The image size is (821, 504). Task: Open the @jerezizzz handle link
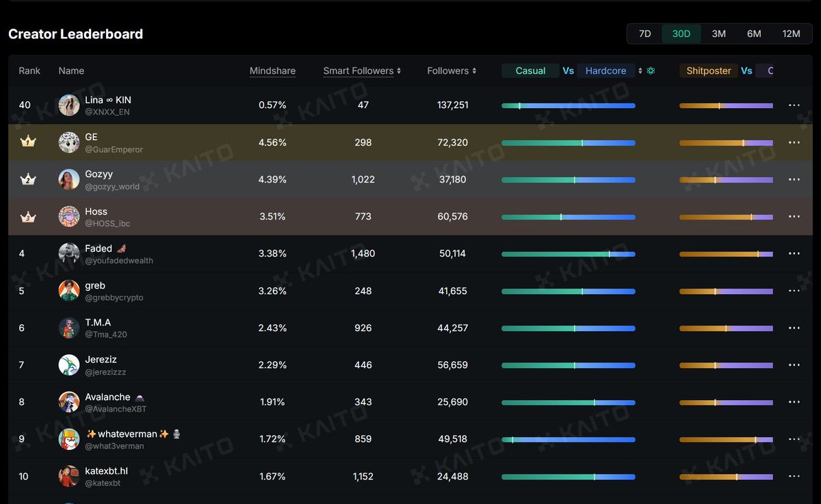[105, 372]
